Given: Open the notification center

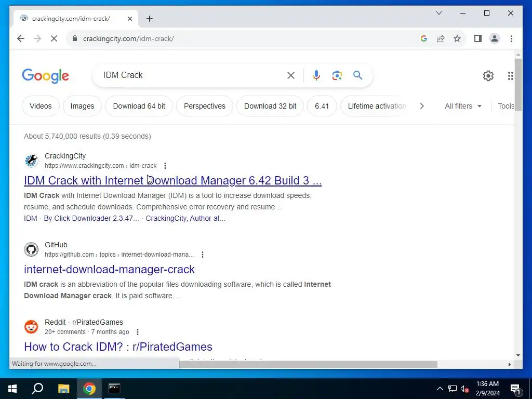Looking at the screenshot, I should pos(515,389).
